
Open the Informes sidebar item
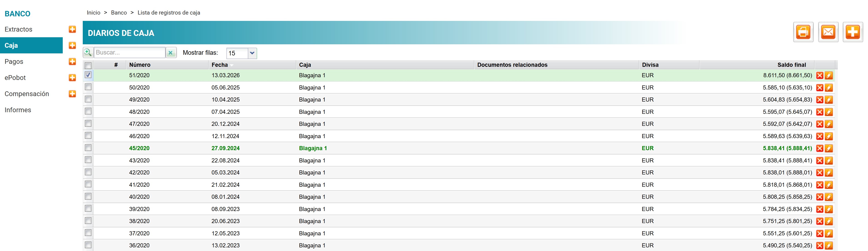(18, 110)
